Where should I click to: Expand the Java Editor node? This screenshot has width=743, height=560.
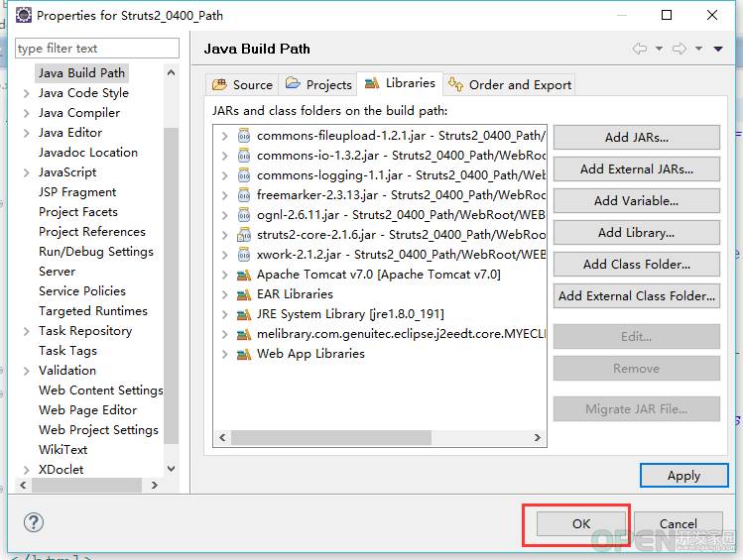[27, 134]
